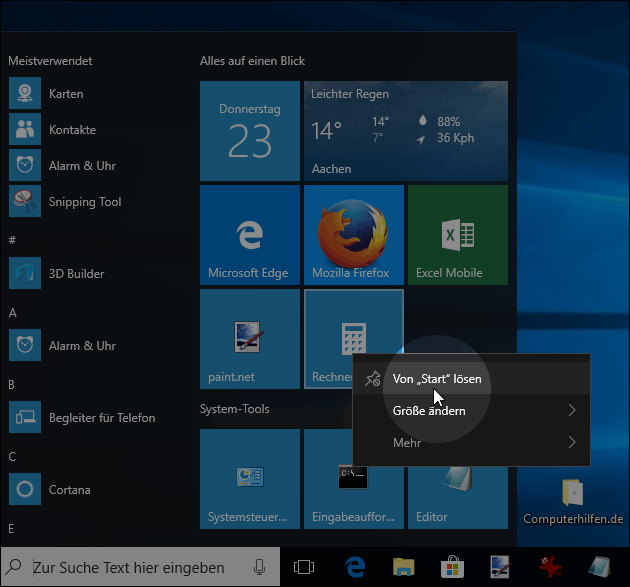Open File Explorer in taskbar

coord(404,567)
